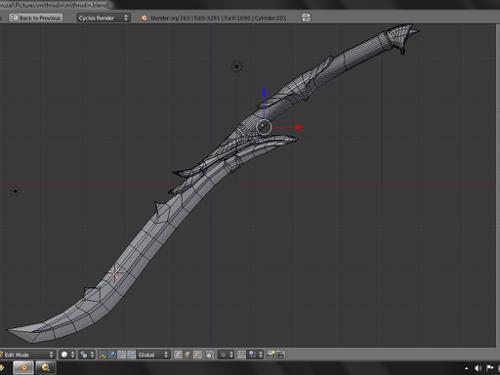Open the pivot point dropdown
Viewport: 500px width, 375px height.
(87, 355)
